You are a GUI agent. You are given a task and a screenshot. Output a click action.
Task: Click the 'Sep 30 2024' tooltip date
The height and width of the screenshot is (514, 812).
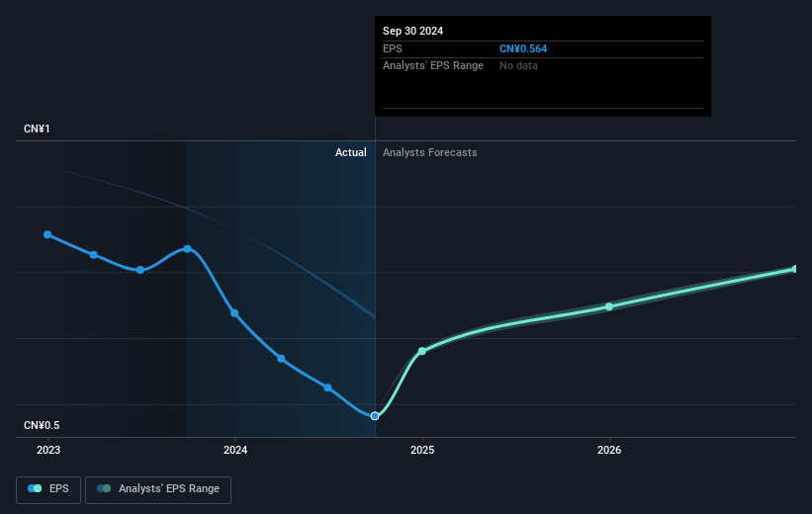click(x=412, y=31)
